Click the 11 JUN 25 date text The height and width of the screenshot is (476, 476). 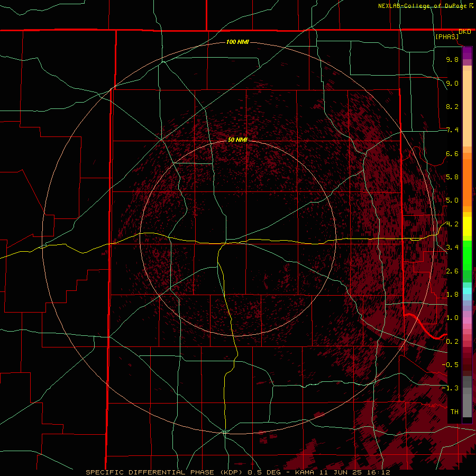340,472
